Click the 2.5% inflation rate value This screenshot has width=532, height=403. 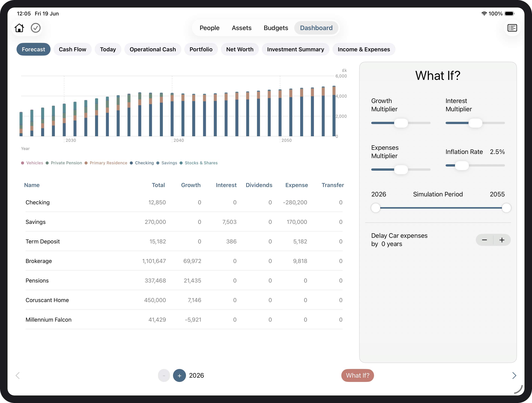click(497, 152)
